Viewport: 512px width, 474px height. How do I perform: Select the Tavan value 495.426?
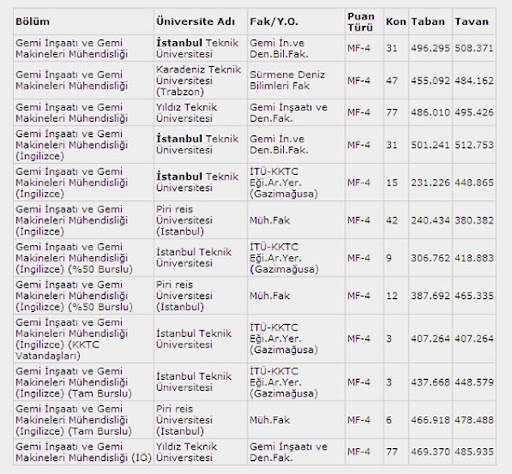474,112
